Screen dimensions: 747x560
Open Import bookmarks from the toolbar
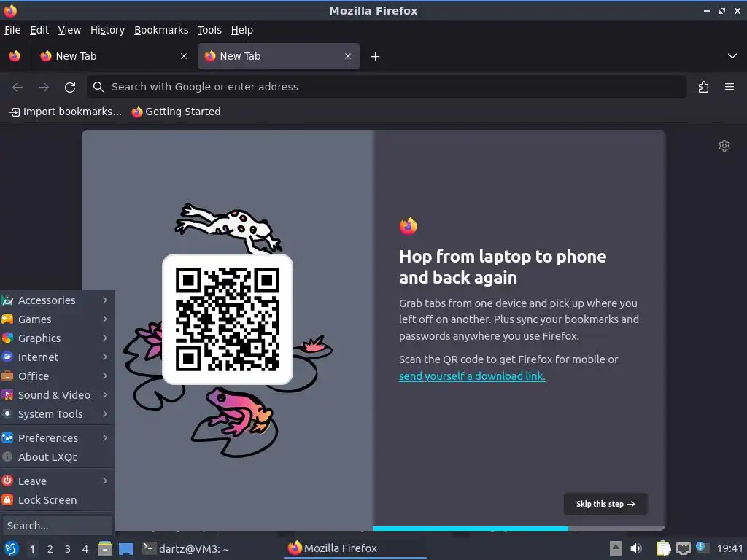[66, 112]
